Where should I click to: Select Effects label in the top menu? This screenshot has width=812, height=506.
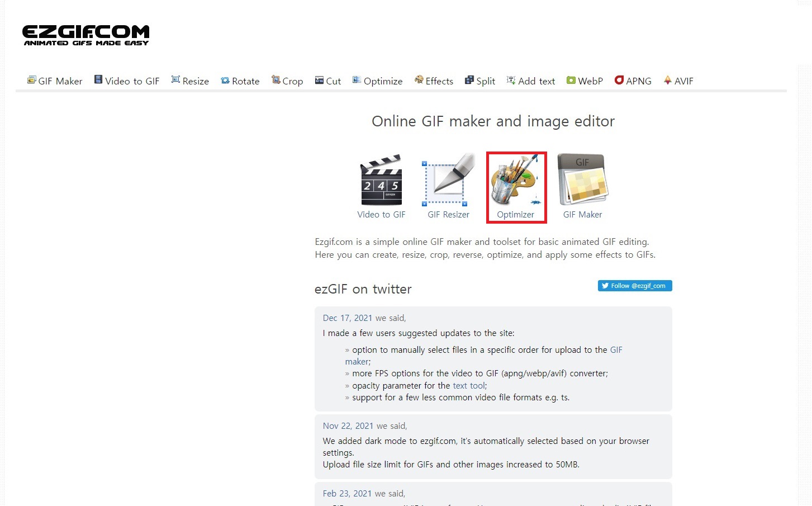(x=439, y=81)
